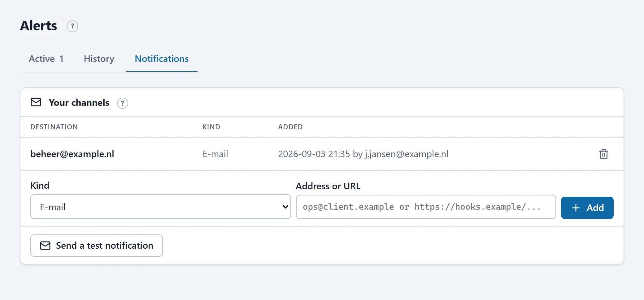
Task: Open the help icon beside Your channels
Action: tap(123, 103)
